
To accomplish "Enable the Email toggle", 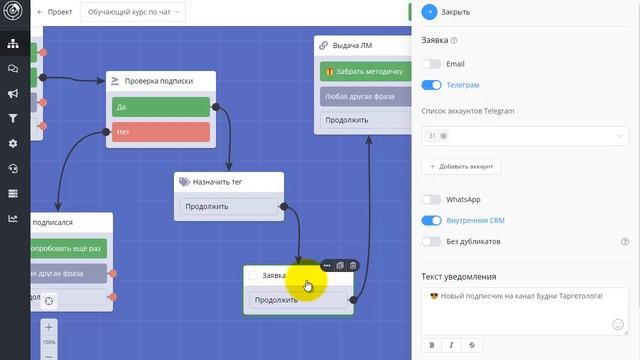I will (431, 64).
